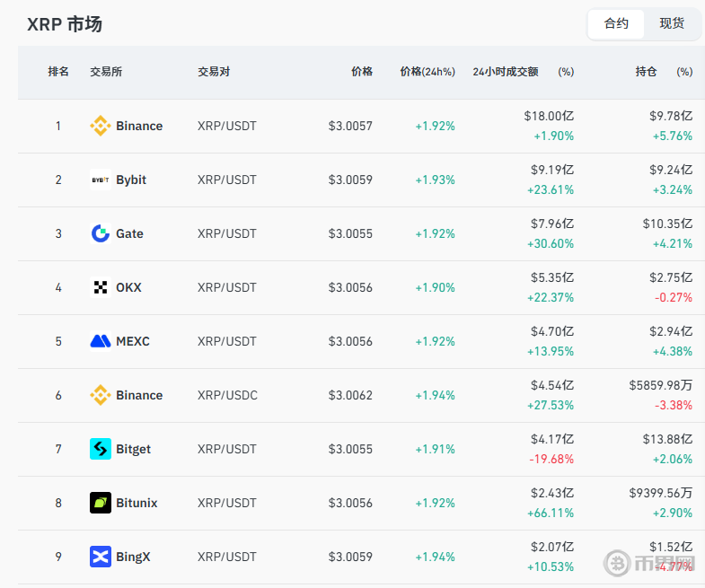Screen dimensions: 705x588
Task: Click the $2.75亿 open interest for OKX
Action: (671, 277)
